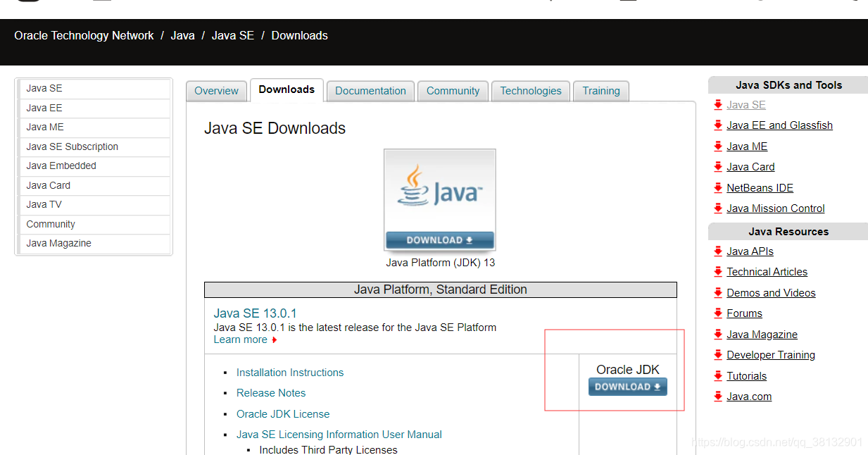This screenshot has width=868, height=455.
Task: Click Java Platform (JDK) 13 caption text
Action: click(x=441, y=263)
